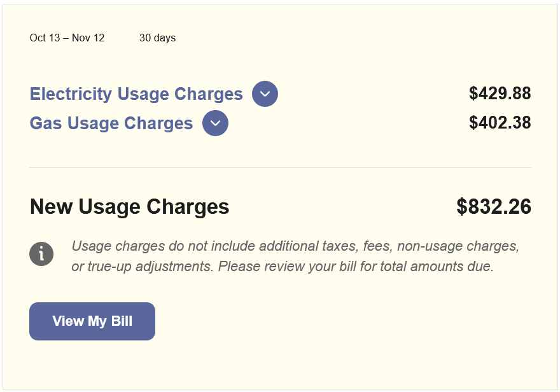The width and height of the screenshot is (560, 392).
Task: Click the View My Bill button
Action: pos(92,321)
